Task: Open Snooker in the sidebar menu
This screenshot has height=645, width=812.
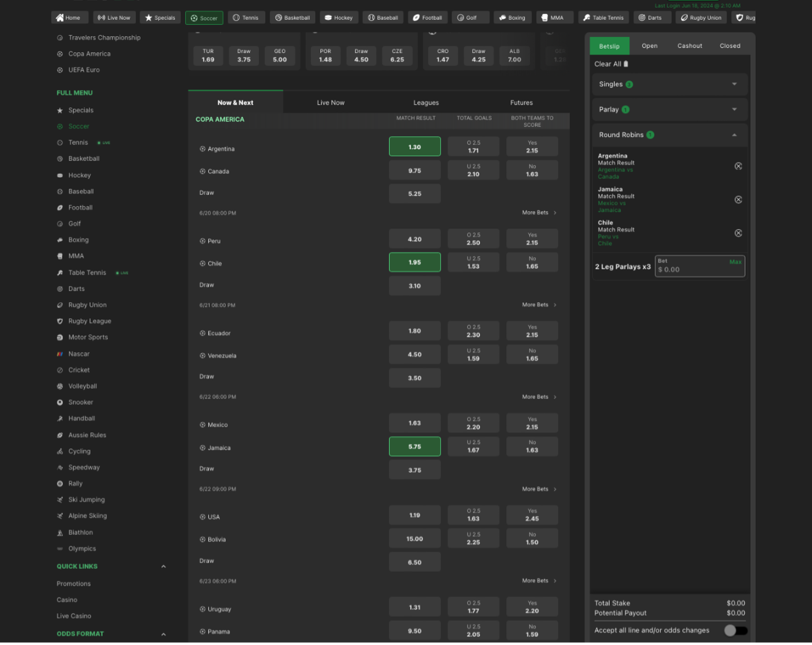Action: (81, 402)
